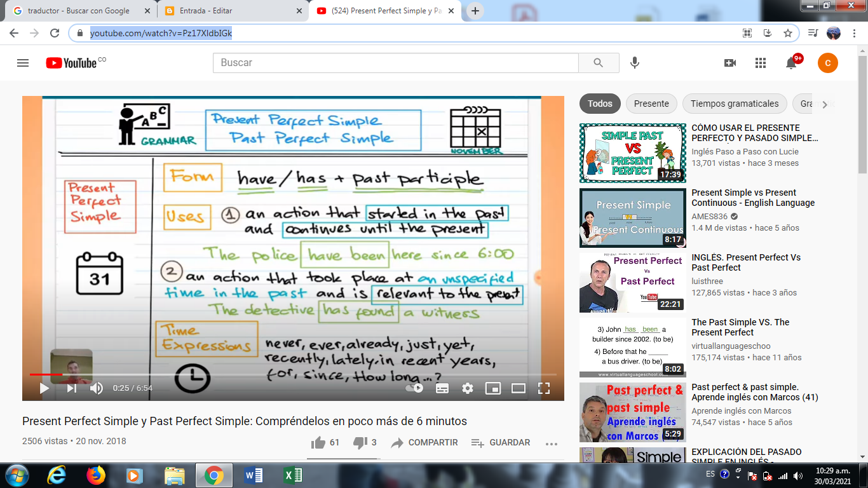Click the search magnifier button
The width and height of the screenshot is (868, 488).
point(599,63)
